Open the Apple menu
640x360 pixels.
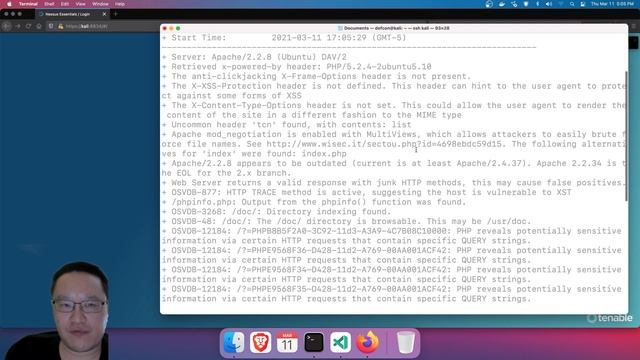9,4
